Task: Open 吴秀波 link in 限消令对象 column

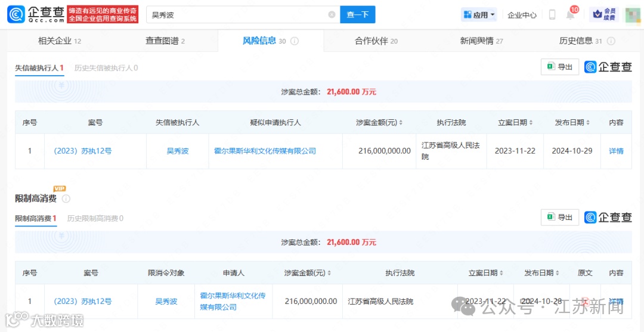Action: pos(166,301)
